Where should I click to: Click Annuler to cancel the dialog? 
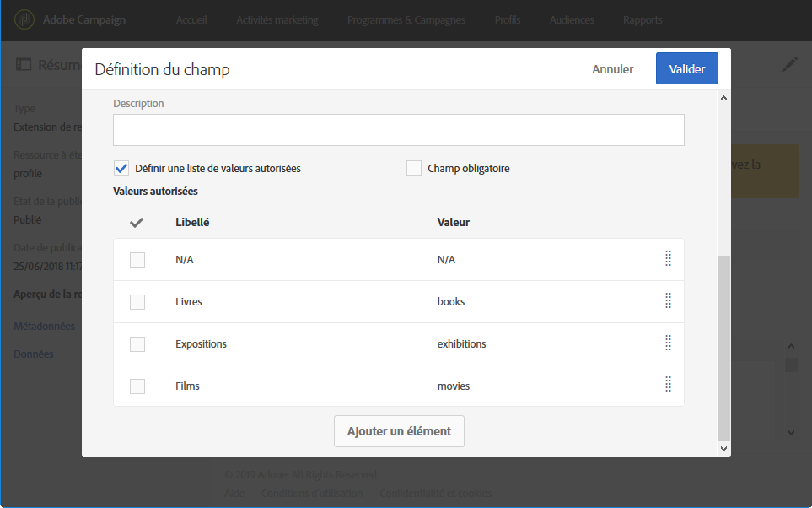(612, 69)
